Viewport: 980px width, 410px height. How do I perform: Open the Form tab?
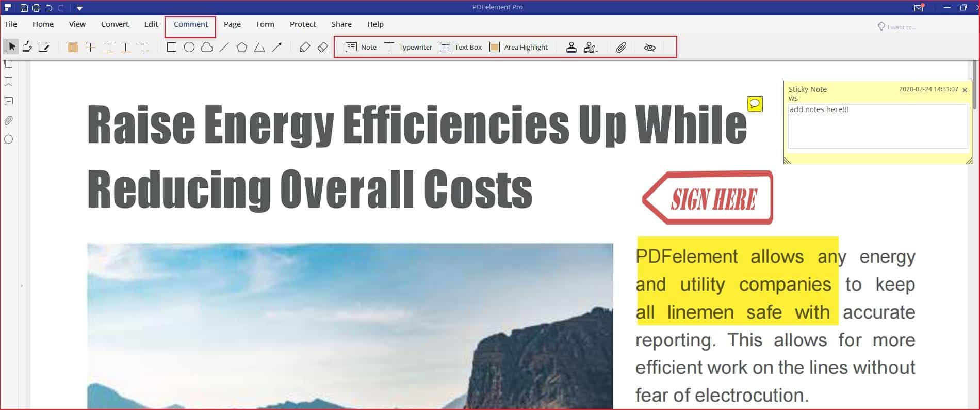265,24
